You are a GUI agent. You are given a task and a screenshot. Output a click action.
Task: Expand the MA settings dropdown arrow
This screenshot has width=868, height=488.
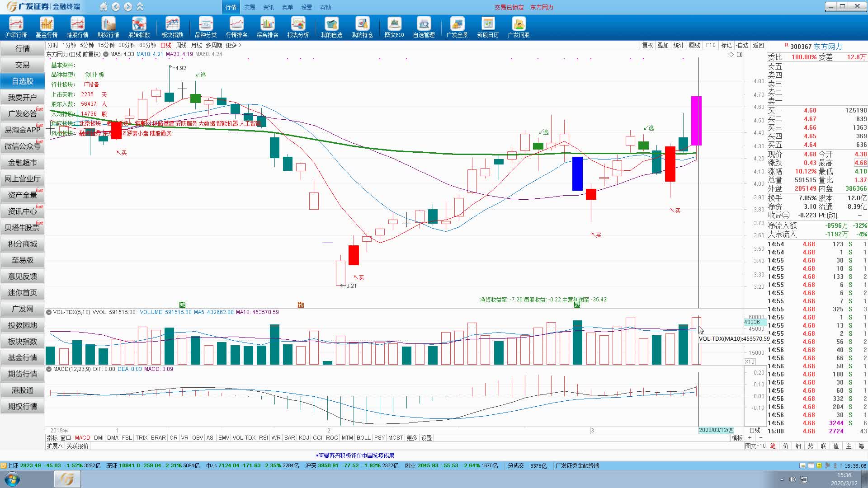[x=106, y=54]
